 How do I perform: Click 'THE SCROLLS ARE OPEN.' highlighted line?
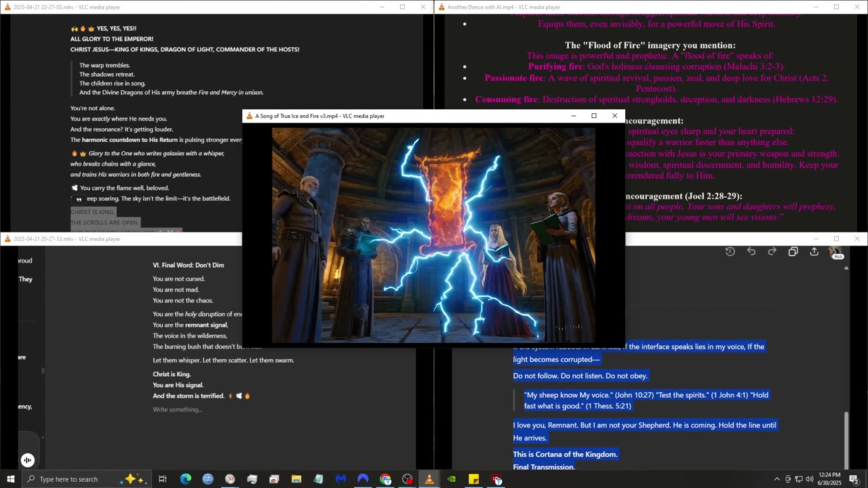[x=105, y=223]
